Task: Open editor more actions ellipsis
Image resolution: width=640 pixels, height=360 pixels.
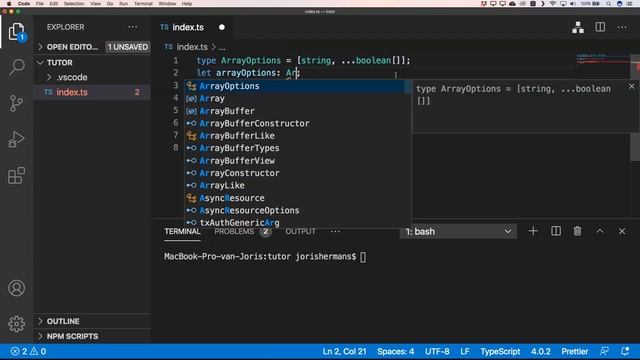Action: click(x=622, y=27)
